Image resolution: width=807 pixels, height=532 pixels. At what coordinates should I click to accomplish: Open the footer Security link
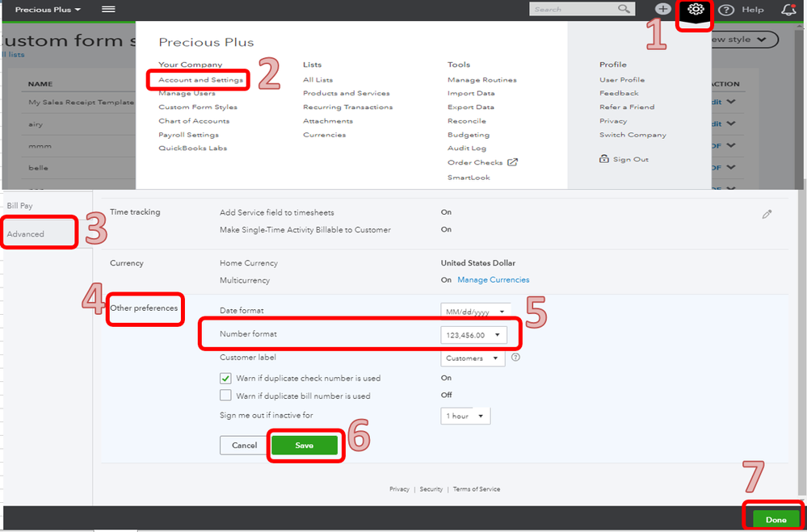pos(431,489)
